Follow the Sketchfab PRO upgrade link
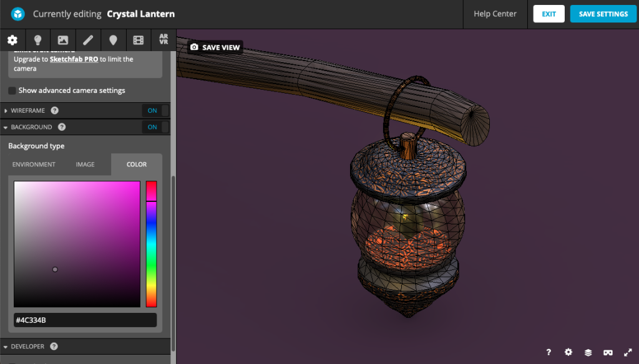Screen dimensions: 639x364 click(74, 59)
